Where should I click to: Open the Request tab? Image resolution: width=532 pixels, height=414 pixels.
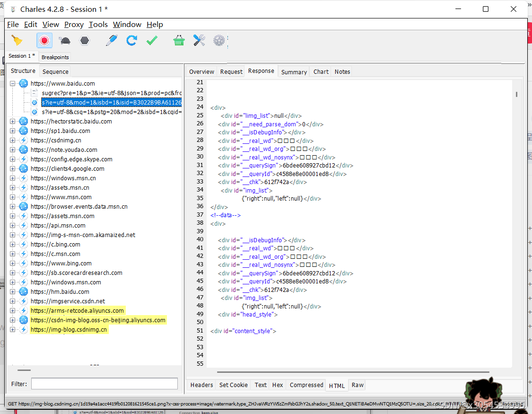(231, 71)
